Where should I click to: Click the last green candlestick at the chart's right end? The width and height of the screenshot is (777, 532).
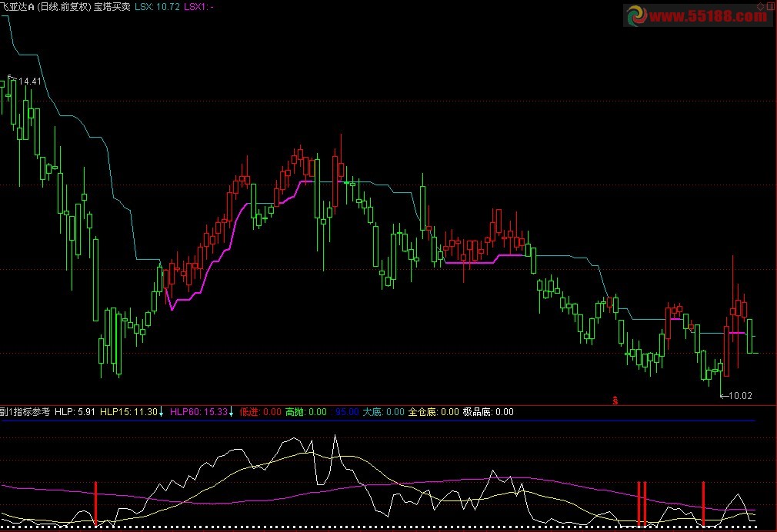coord(750,336)
